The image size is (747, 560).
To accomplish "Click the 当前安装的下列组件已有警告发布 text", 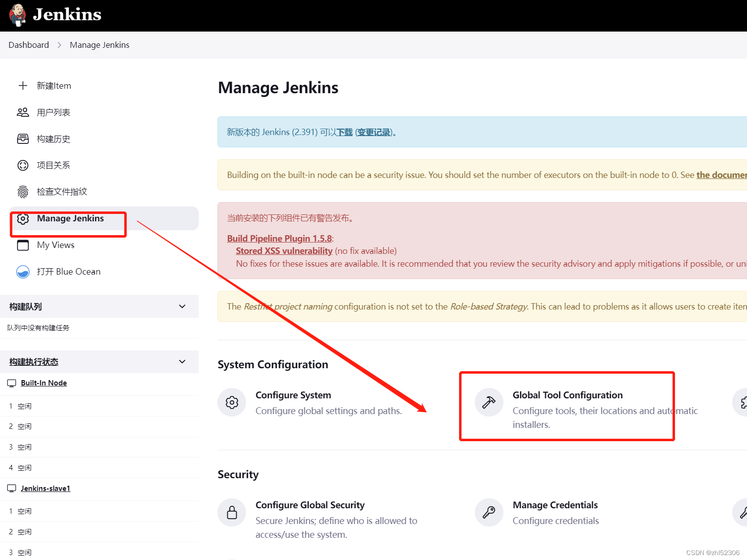I will coord(290,218).
